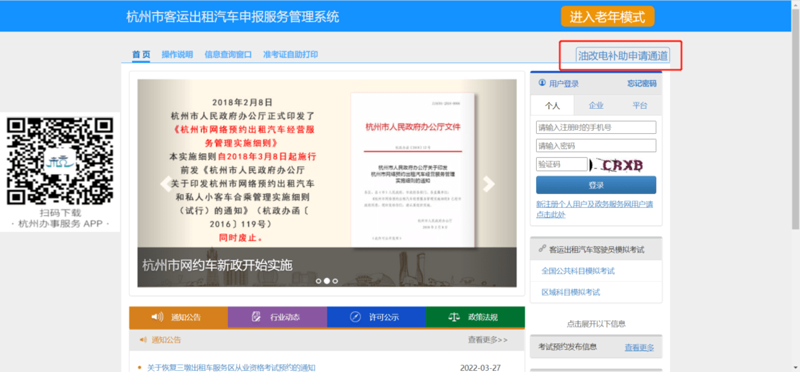Switch to the 个人 login tab
This screenshot has width=800, height=372.
pos(552,106)
